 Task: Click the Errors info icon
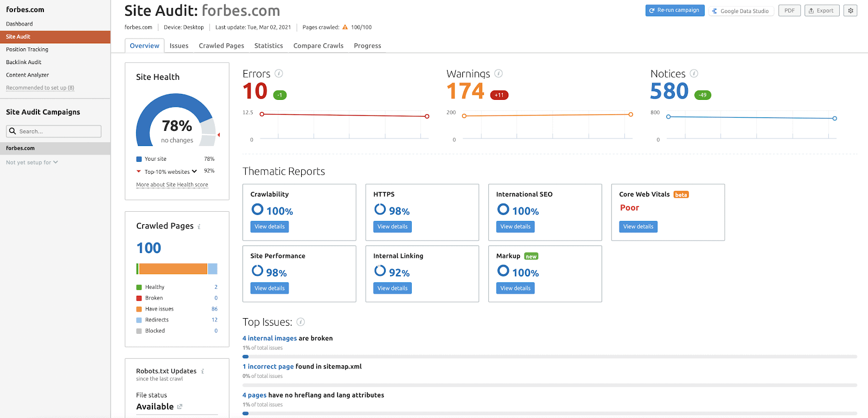279,73
